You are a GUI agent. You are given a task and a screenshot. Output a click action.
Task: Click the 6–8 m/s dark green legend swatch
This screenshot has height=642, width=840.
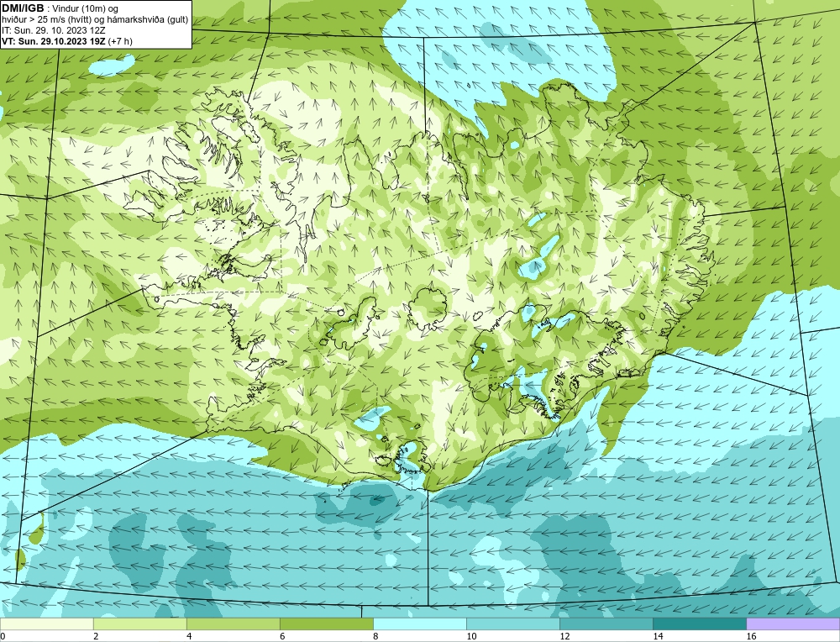(x=326, y=624)
